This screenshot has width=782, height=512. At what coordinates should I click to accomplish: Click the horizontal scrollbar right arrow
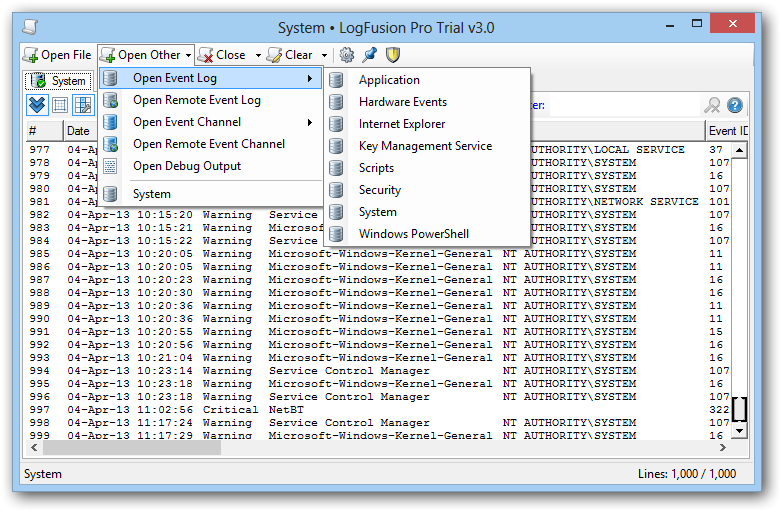(723, 448)
